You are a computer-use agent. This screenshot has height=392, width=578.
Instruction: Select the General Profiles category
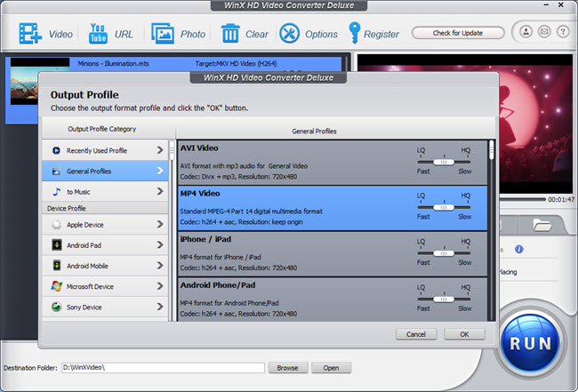tap(105, 171)
